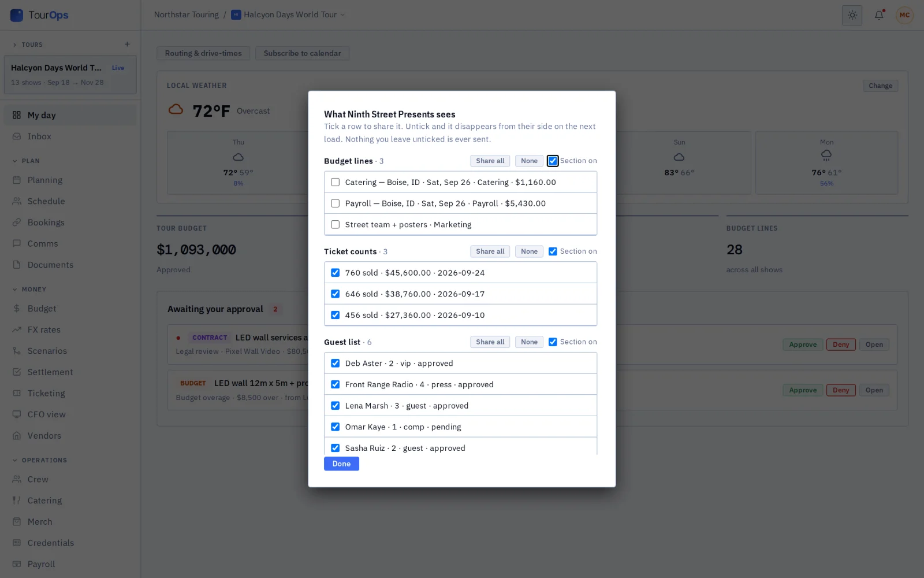Viewport: 924px width, 578px height.
Task: Open the Halcyon Days World Tour dropdown
Action: tap(288, 15)
